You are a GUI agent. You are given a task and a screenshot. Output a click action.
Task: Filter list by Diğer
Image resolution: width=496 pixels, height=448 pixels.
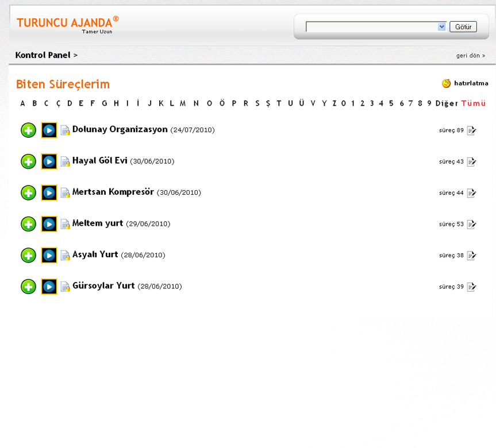tap(447, 103)
